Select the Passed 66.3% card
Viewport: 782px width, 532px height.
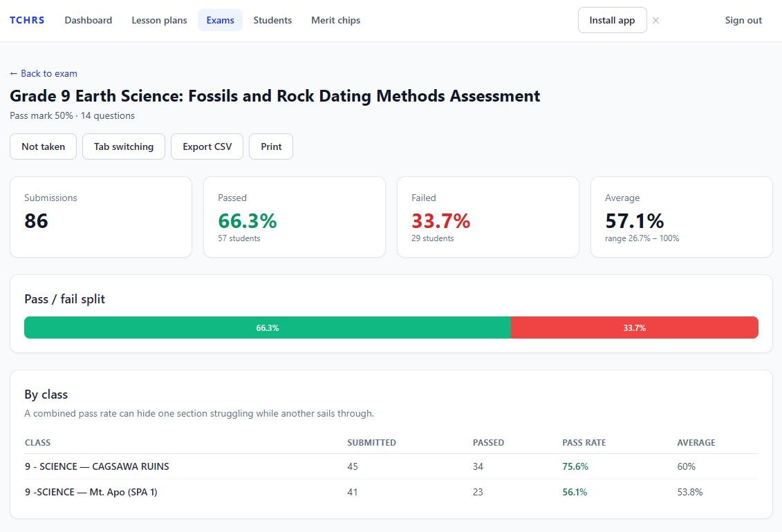click(295, 217)
